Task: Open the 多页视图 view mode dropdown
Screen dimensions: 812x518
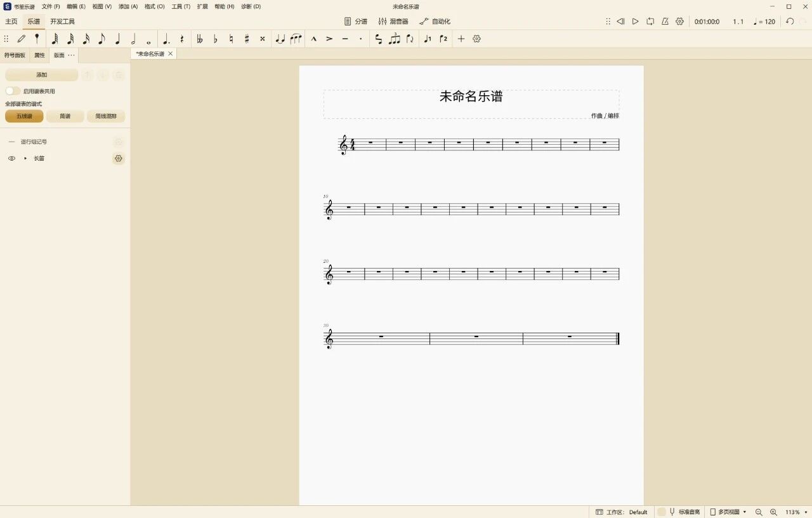Action: pyautogui.click(x=728, y=512)
